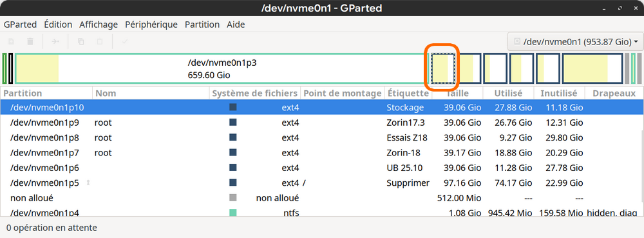The width and height of the screenshot is (644, 238).
Task: Select the /dev/nvme0n1p3 block in disk map
Action: coord(222,68)
